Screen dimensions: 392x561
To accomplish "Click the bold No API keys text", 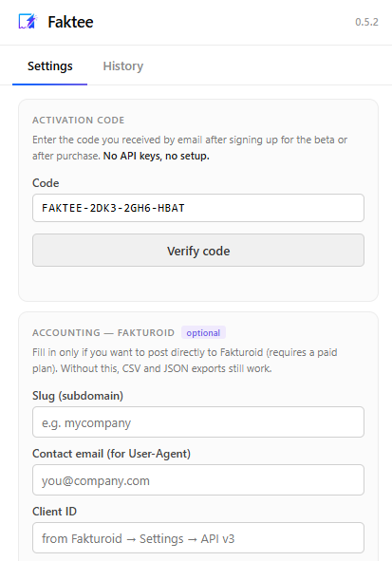I will (x=156, y=156).
